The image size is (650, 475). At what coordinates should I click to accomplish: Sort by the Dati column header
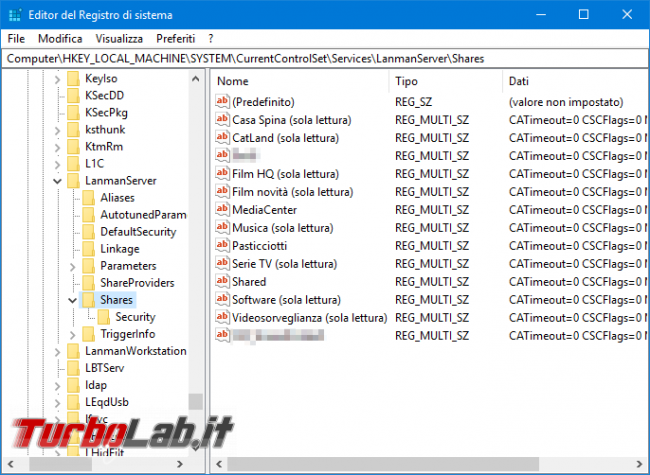pos(575,81)
